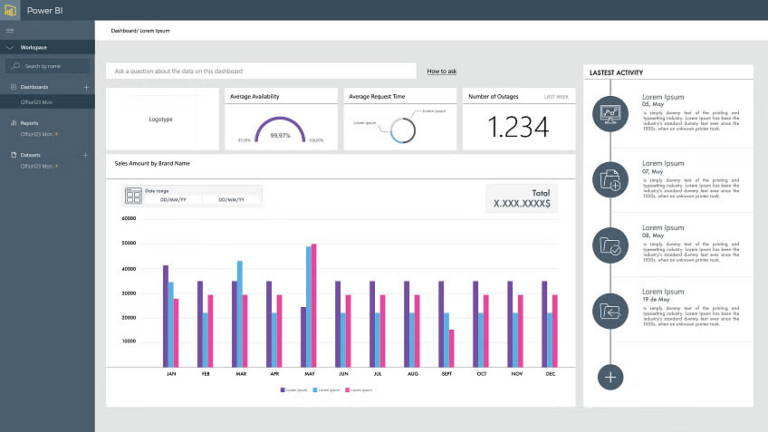Click the purple legend color swatch
Image resolution: width=768 pixels, height=432 pixels.
tap(282, 390)
